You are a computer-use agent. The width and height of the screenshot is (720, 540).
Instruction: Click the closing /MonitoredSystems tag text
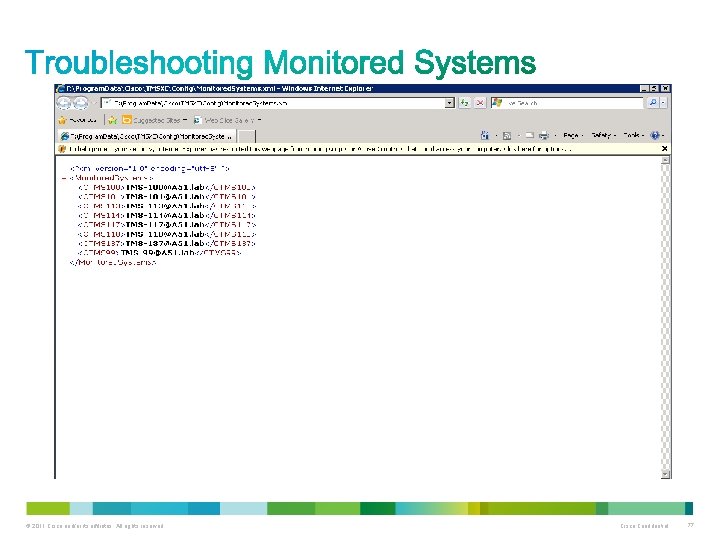113,262
